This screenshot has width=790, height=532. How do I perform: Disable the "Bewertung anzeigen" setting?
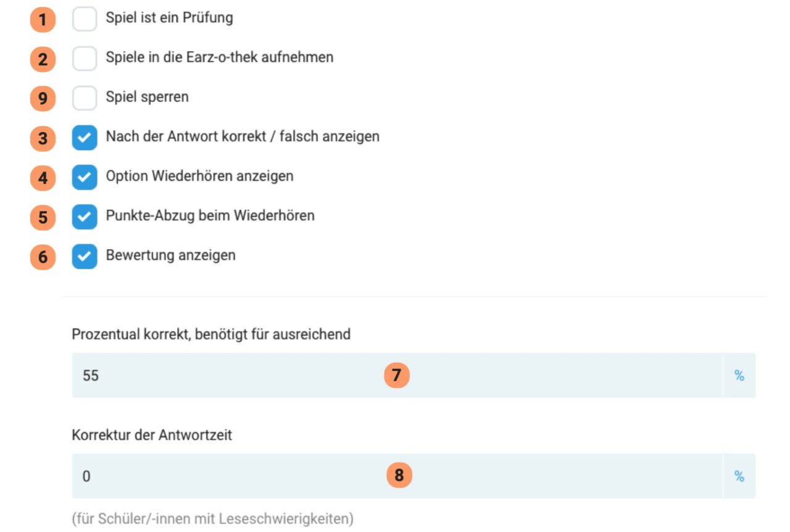(x=85, y=256)
